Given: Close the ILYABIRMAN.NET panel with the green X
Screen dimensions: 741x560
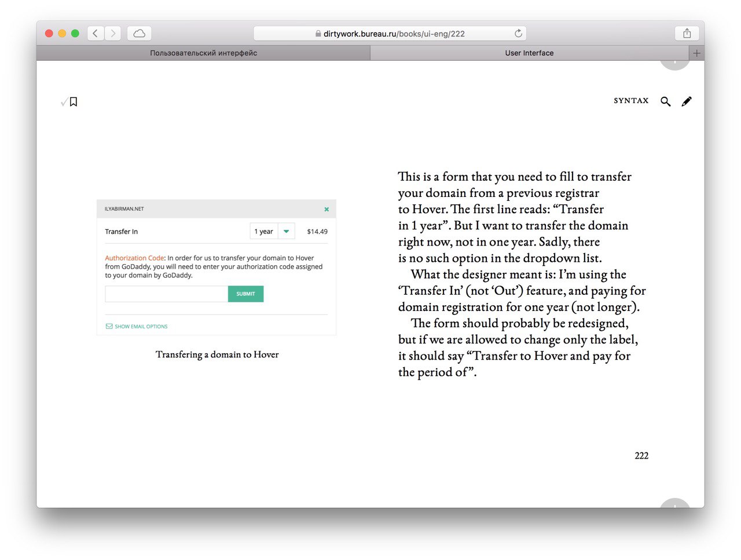Looking at the screenshot, I should tap(327, 209).
